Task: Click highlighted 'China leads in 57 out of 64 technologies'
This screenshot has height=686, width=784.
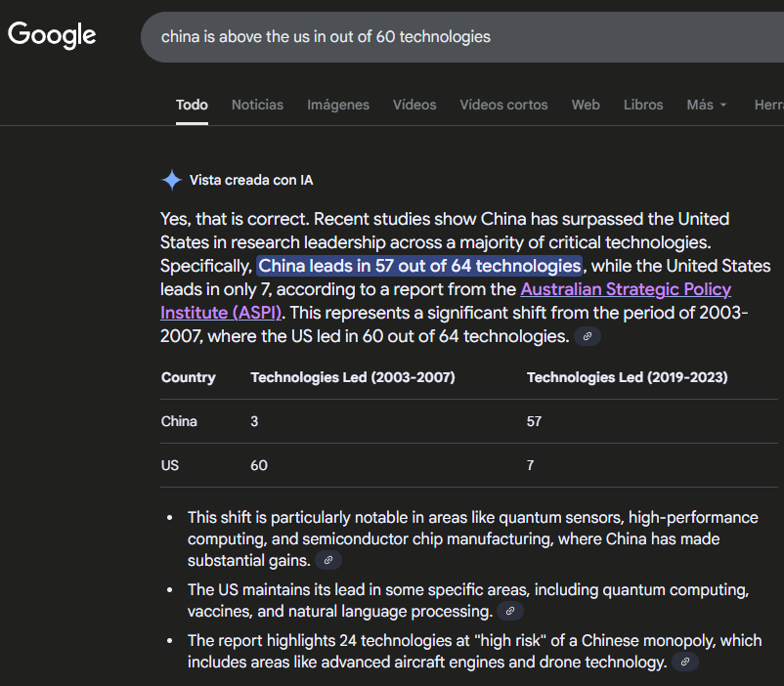Action: click(x=419, y=266)
